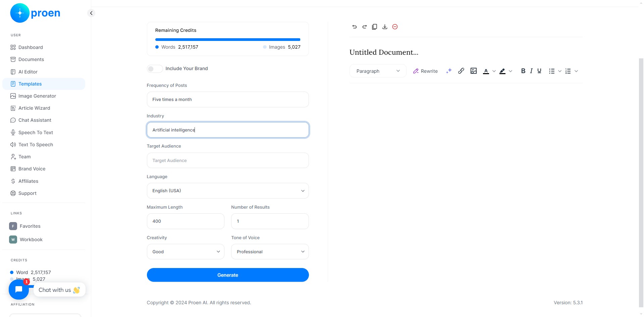Click the Frequency of Posts field
This screenshot has width=644, height=317.
click(228, 100)
